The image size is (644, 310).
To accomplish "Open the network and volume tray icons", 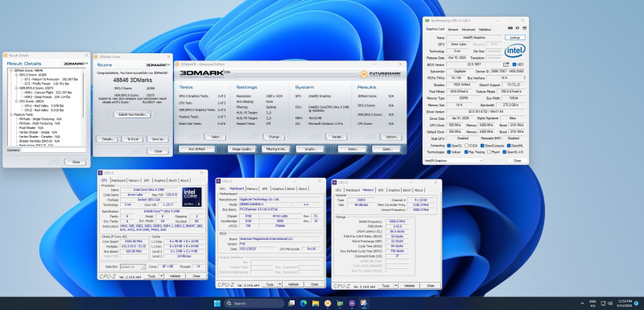I will pyautogui.click(x=607, y=304).
